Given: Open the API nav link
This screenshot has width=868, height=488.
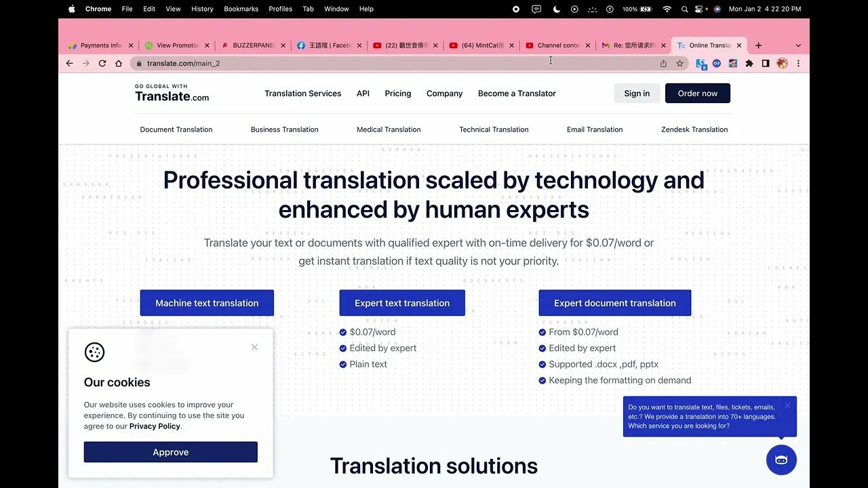Looking at the screenshot, I should pyautogui.click(x=363, y=94).
